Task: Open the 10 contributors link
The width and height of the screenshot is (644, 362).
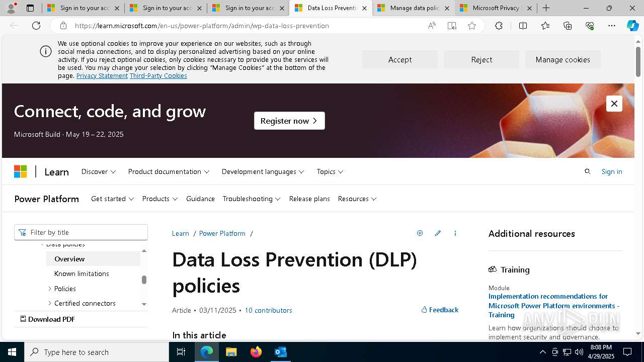Action: click(x=268, y=310)
